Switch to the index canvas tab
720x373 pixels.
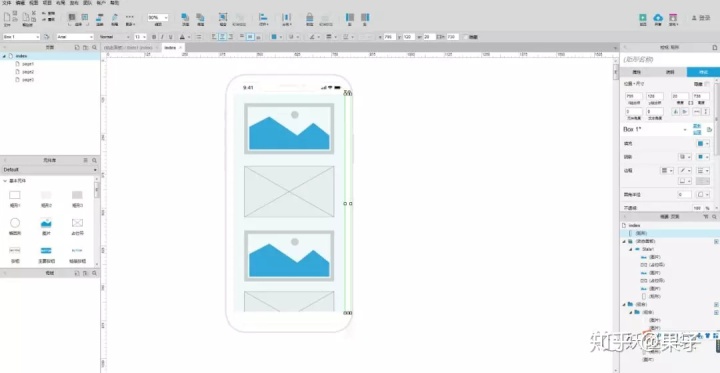coord(174,47)
